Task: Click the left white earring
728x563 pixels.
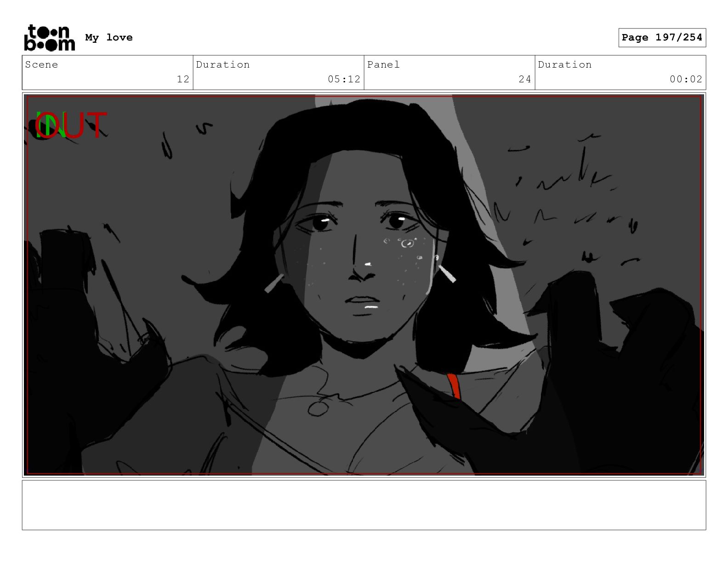Action: pyautogui.click(x=274, y=283)
